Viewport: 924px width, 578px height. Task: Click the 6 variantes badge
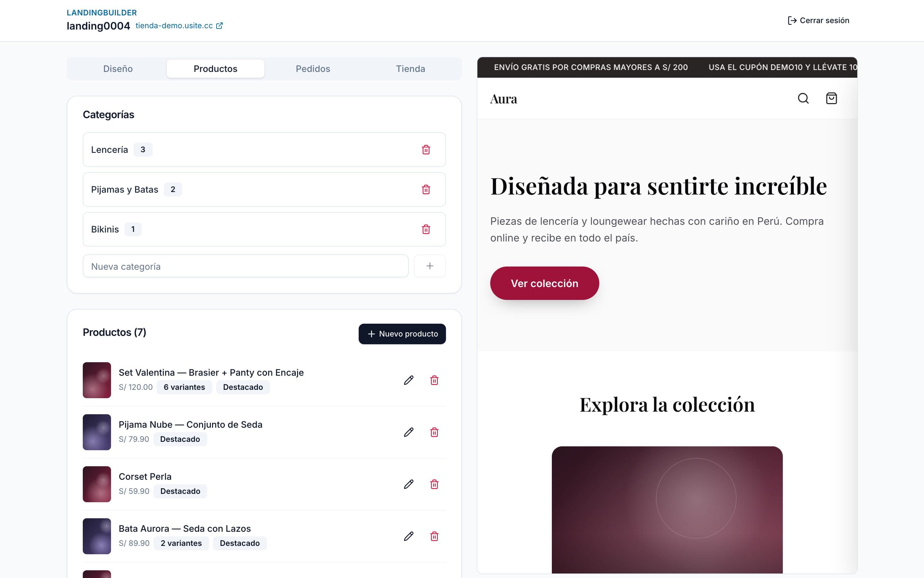(184, 387)
